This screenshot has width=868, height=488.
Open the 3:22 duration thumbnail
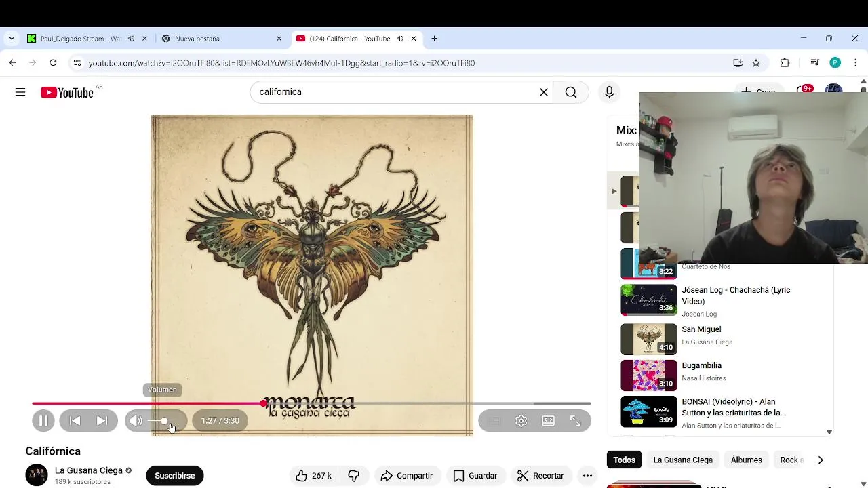tap(649, 264)
